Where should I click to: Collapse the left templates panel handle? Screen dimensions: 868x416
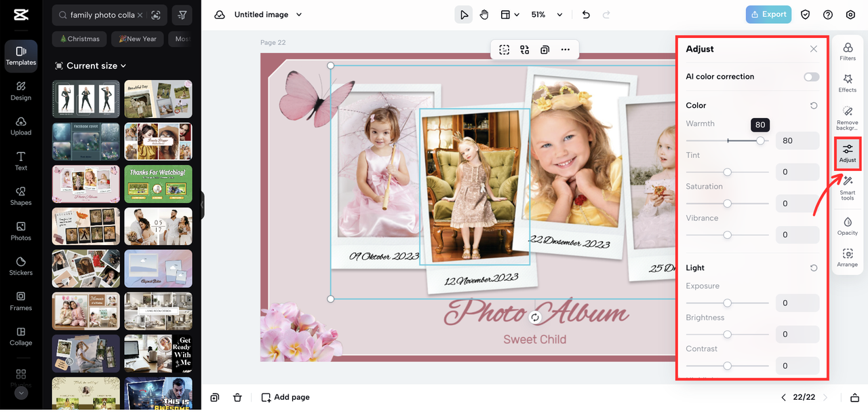[202, 205]
